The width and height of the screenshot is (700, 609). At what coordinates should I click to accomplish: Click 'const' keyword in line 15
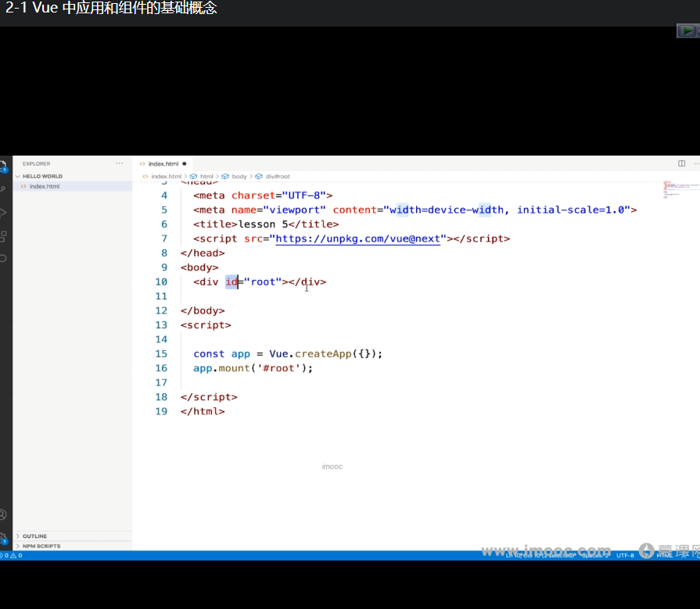point(209,354)
